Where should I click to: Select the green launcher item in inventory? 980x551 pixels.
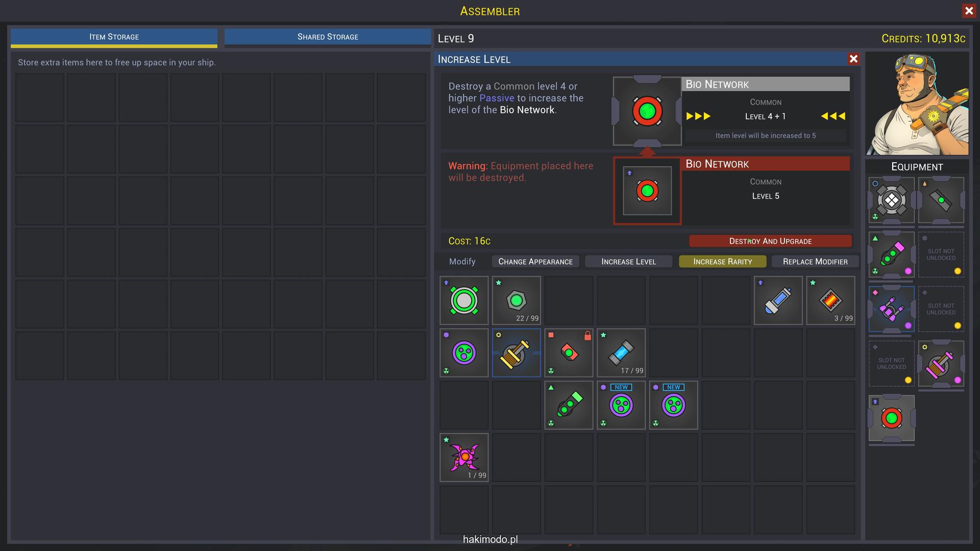569,405
